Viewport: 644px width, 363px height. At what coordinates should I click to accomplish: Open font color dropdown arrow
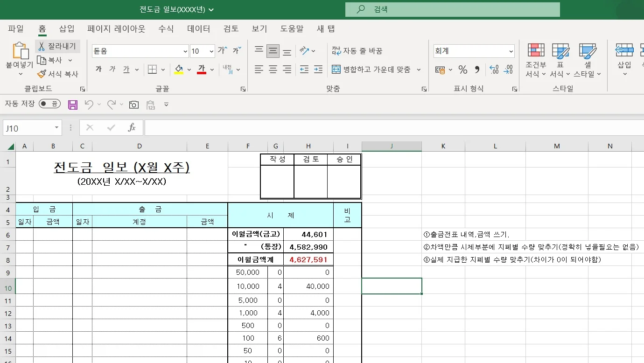[x=212, y=70]
